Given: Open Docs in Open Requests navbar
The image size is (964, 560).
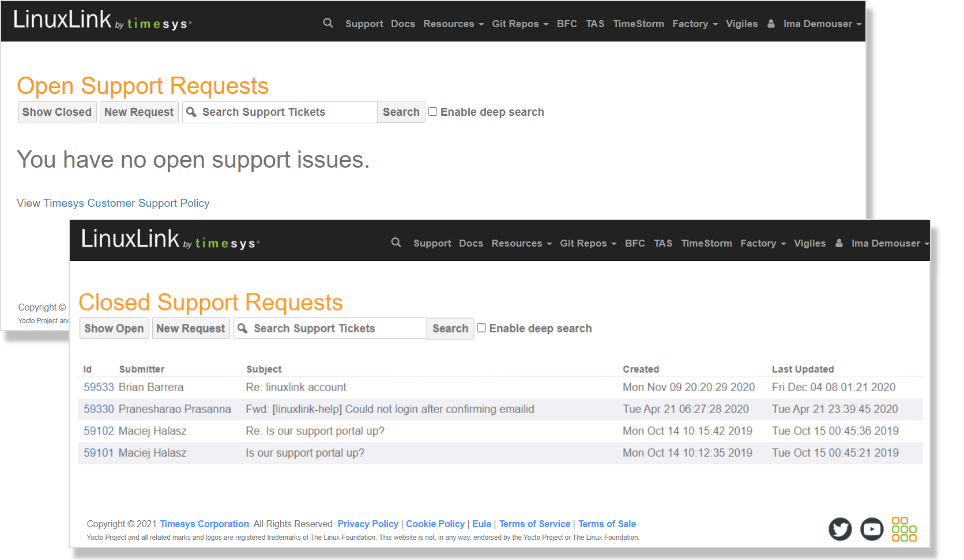Looking at the screenshot, I should click(403, 24).
